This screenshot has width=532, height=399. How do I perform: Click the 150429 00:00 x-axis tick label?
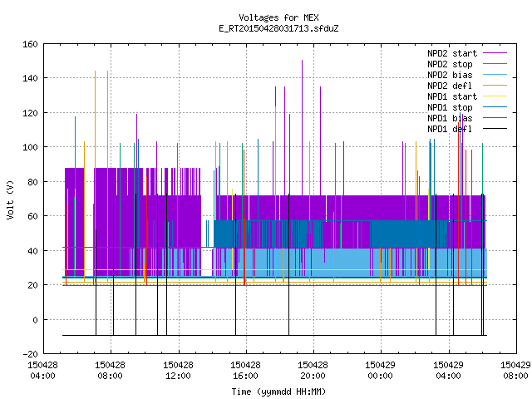380,371
